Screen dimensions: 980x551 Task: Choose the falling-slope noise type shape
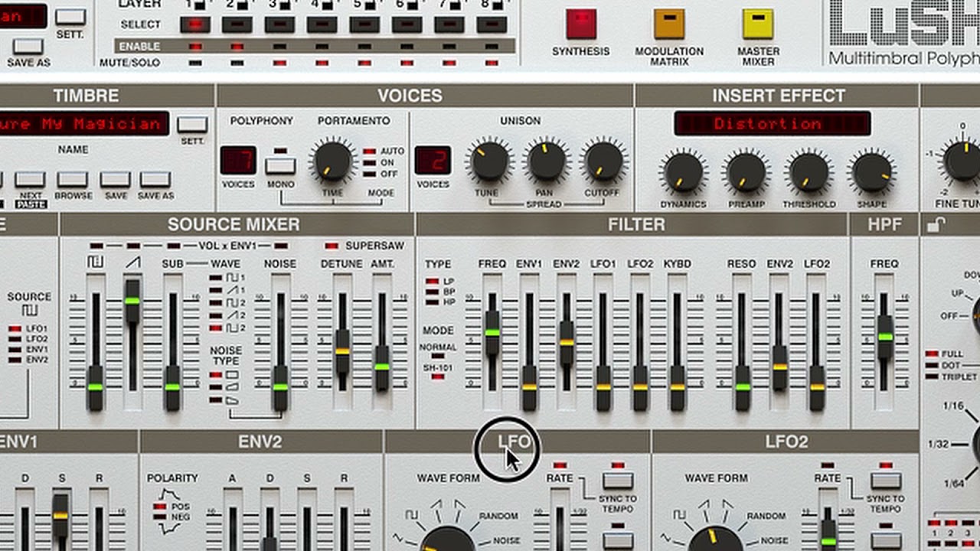coord(231,400)
